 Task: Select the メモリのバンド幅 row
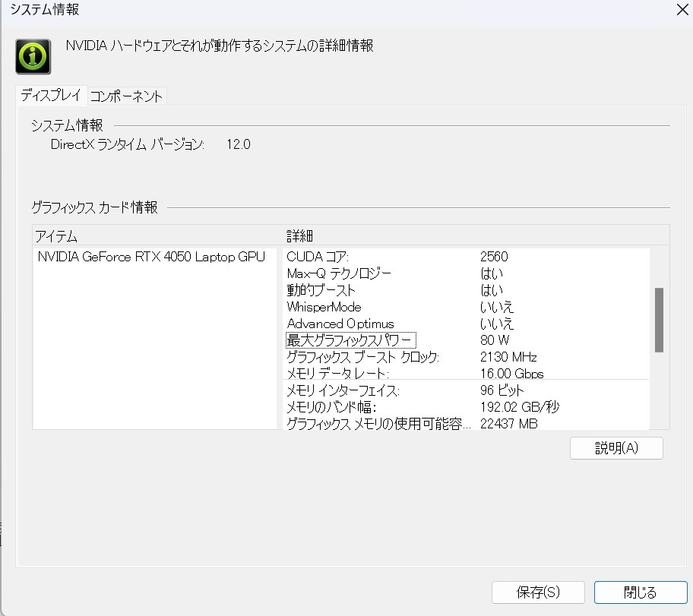click(466, 407)
